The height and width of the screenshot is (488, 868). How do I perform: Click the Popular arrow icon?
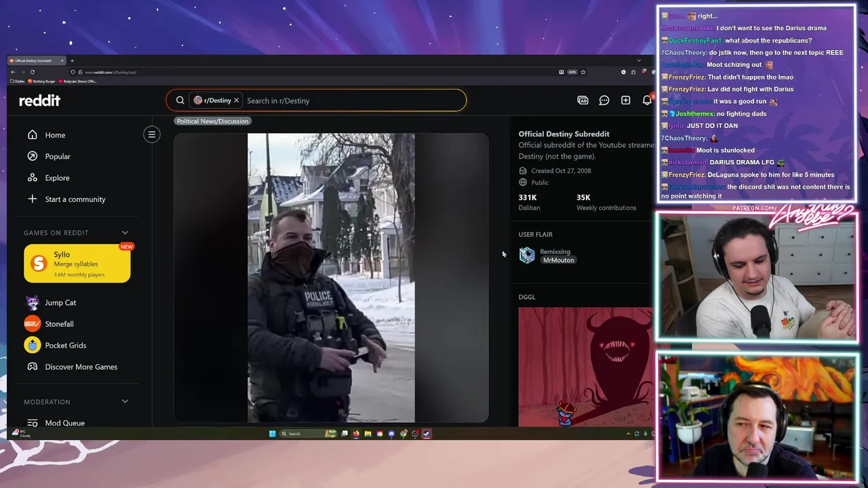pyautogui.click(x=32, y=157)
